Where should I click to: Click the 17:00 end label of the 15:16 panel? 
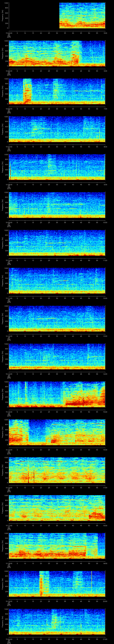[x=105, y=487]
